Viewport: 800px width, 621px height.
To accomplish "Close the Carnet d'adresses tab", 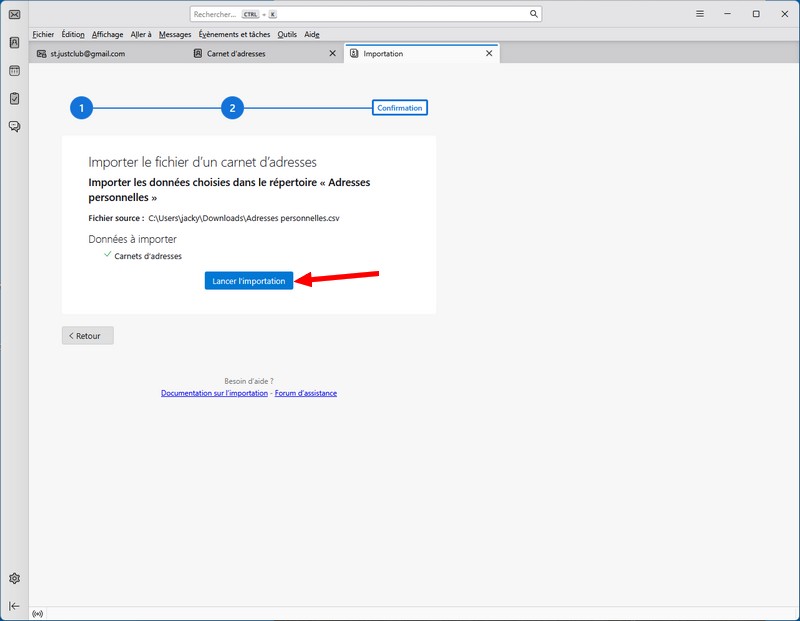I will coord(333,53).
